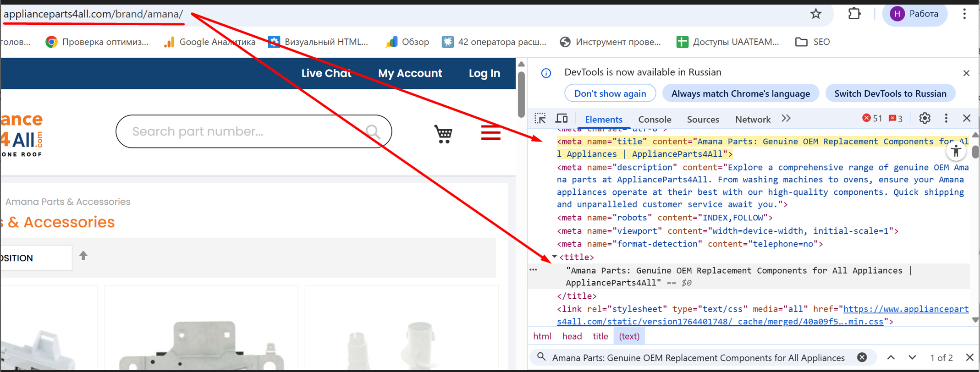
Task: Clear the DevTools search query
Action: 862,357
